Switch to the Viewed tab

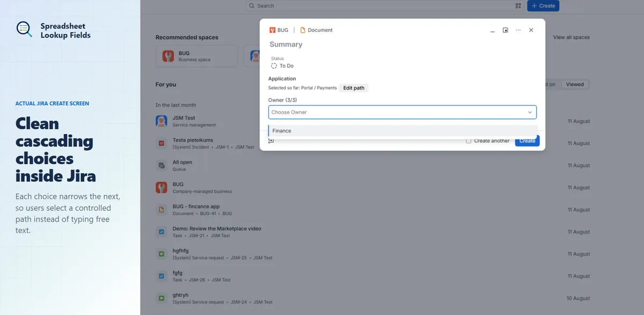pos(575,84)
